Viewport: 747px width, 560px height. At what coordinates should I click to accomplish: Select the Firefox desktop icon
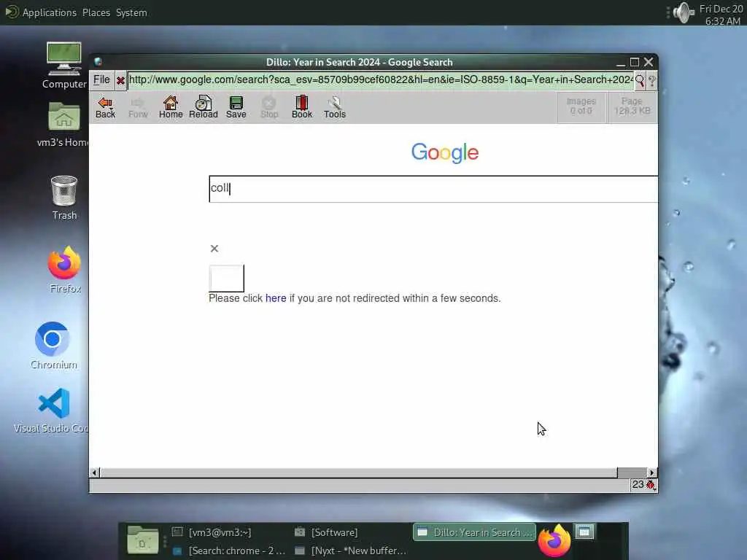pyautogui.click(x=65, y=270)
